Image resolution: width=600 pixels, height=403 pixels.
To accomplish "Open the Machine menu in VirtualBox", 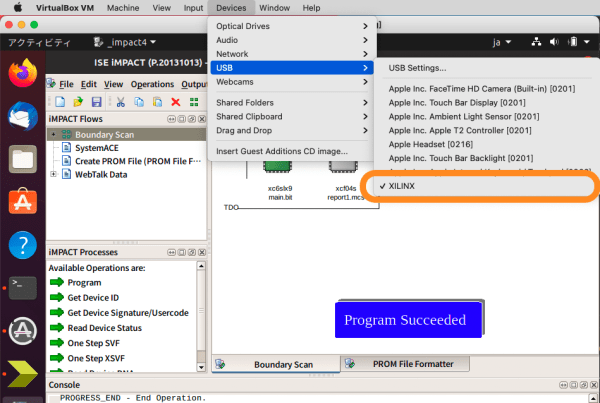I will click(123, 8).
